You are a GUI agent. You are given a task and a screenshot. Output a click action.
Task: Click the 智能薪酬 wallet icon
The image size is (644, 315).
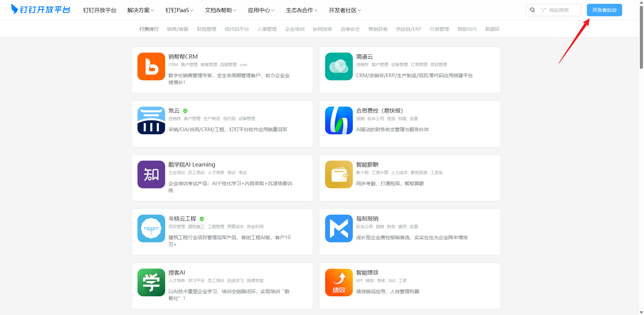tap(339, 174)
